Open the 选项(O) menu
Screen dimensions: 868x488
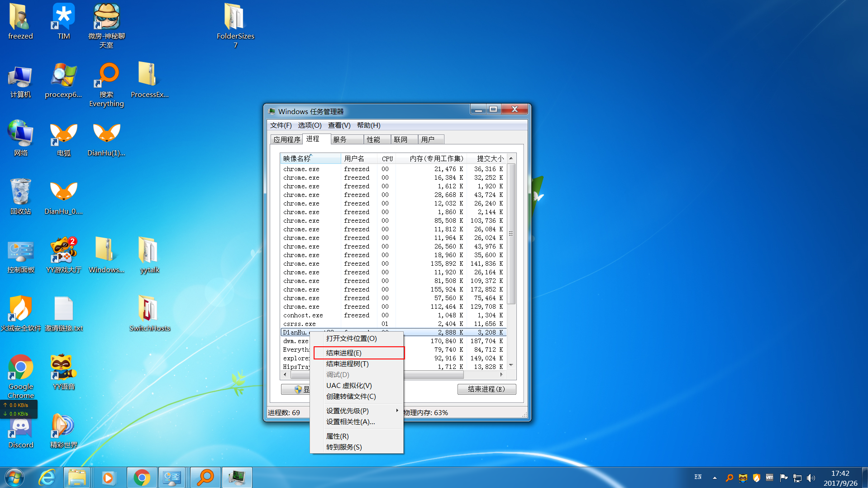click(x=310, y=125)
